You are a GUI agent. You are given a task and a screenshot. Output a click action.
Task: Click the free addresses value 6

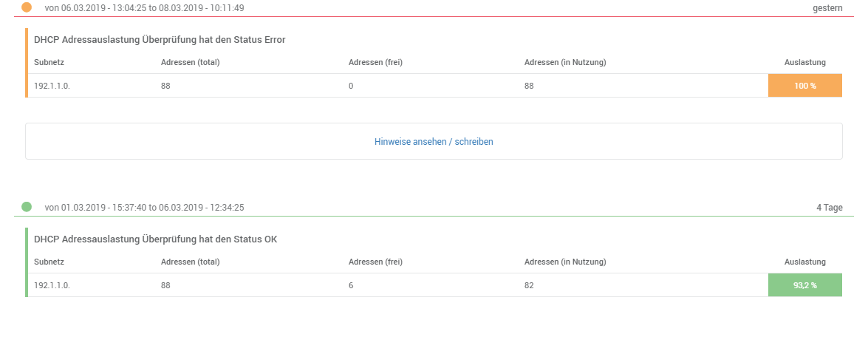point(351,285)
